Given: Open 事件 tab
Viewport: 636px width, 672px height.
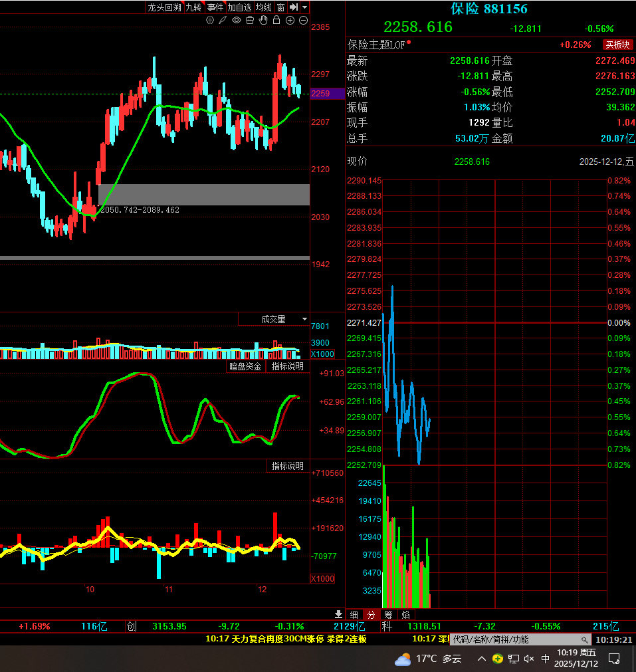Looking at the screenshot, I should [x=215, y=7].
